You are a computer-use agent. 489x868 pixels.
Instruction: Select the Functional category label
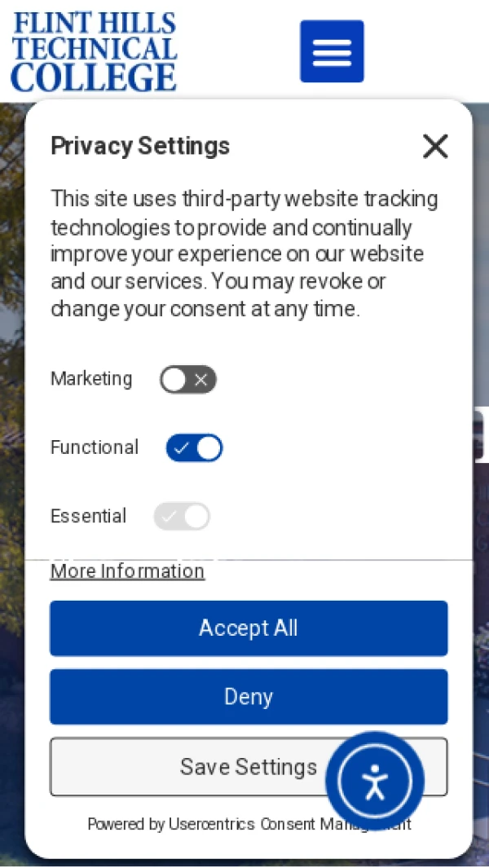tap(95, 447)
